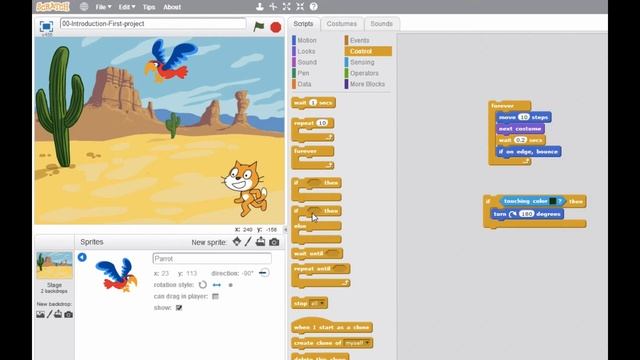Image resolution: width=640 pixels, height=360 pixels.
Task: Click the forever palette block
Action: coord(313,158)
